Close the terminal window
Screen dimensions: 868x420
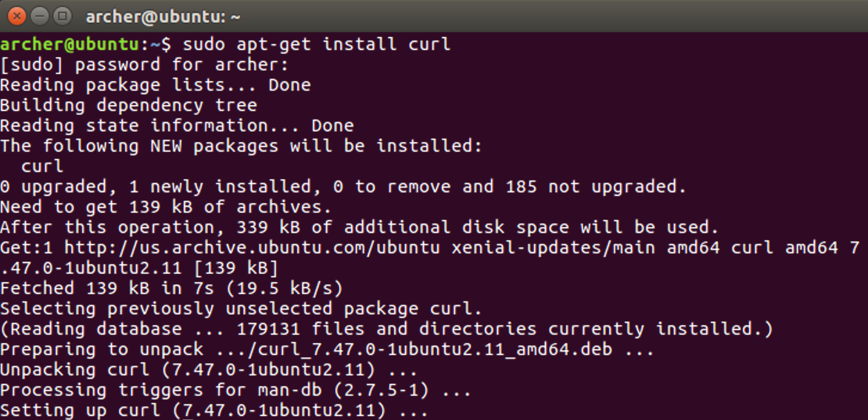(17, 16)
